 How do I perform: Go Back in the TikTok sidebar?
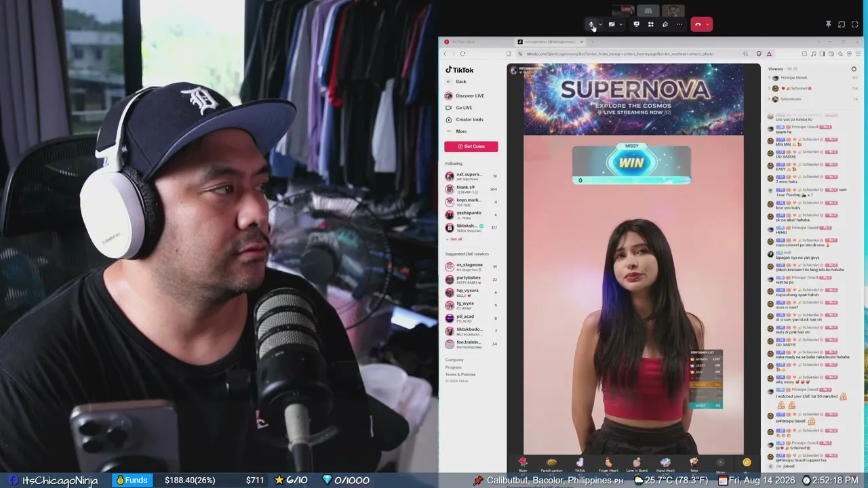coord(456,81)
